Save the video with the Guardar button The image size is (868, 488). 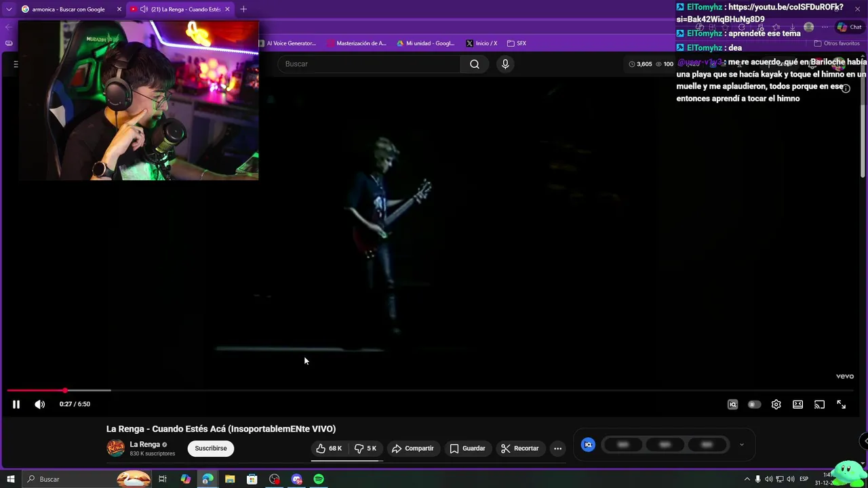[467, 449]
